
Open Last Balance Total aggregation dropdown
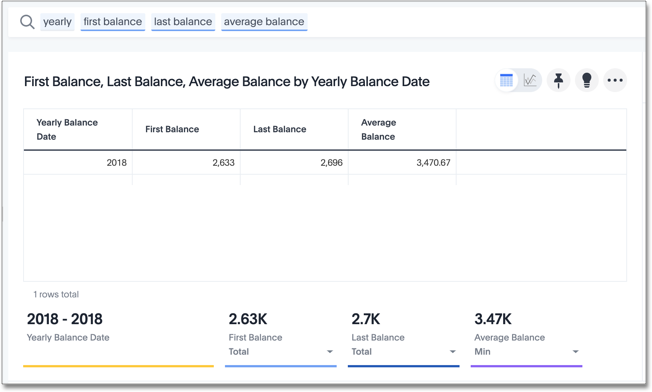pyautogui.click(x=404, y=352)
